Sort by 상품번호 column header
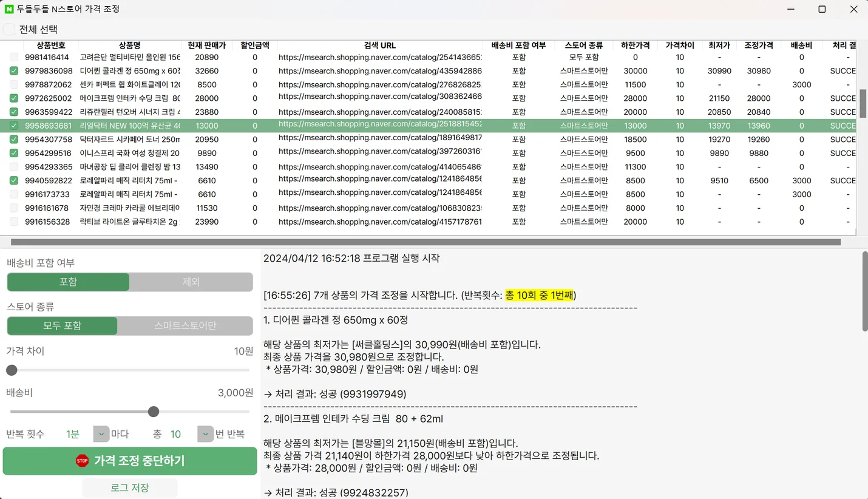The height and width of the screenshot is (499, 868). pos(50,46)
